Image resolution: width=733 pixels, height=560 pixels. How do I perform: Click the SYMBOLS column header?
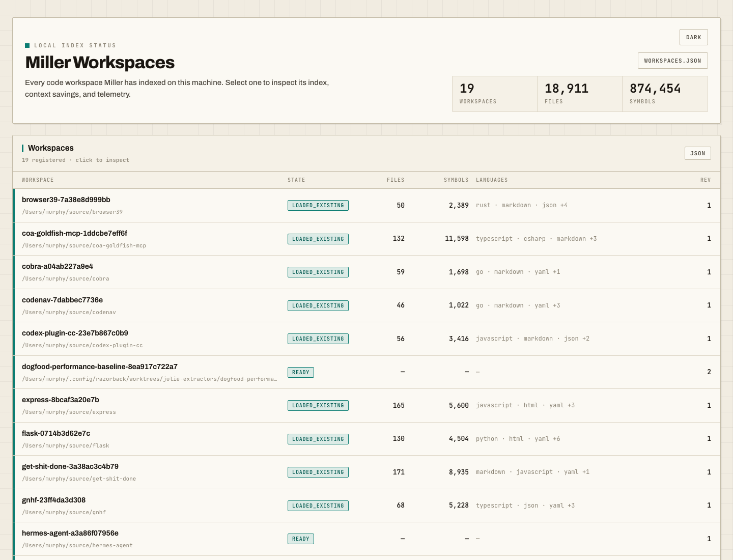coord(456,180)
